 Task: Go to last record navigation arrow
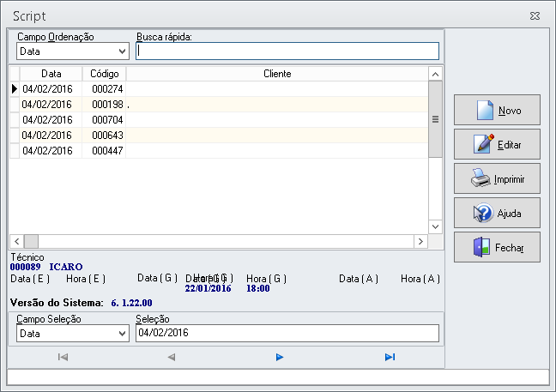click(390, 357)
